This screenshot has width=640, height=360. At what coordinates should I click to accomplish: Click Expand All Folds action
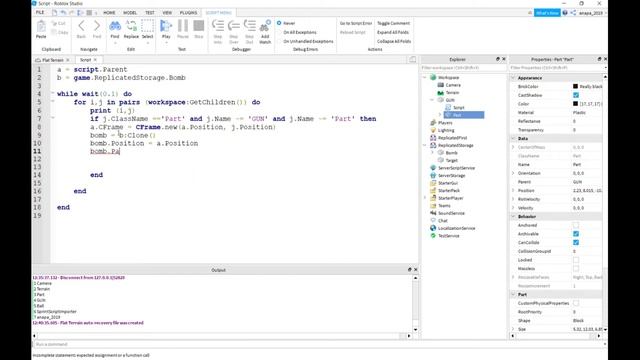[x=393, y=32]
